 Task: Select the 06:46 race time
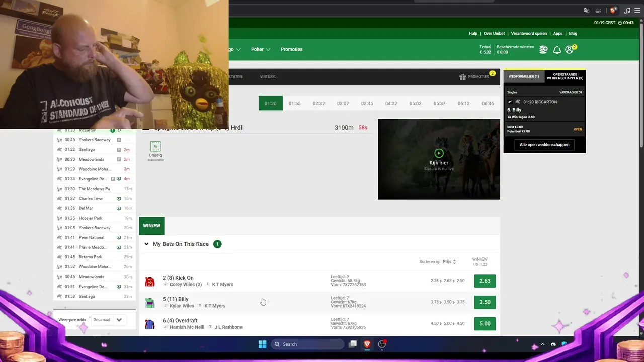(488, 103)
